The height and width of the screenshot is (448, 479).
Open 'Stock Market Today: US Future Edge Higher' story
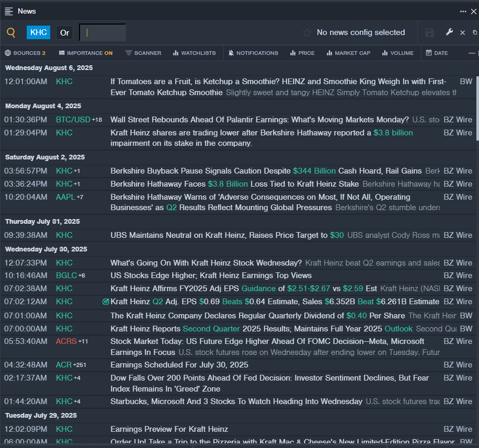[x=267, y=347]
